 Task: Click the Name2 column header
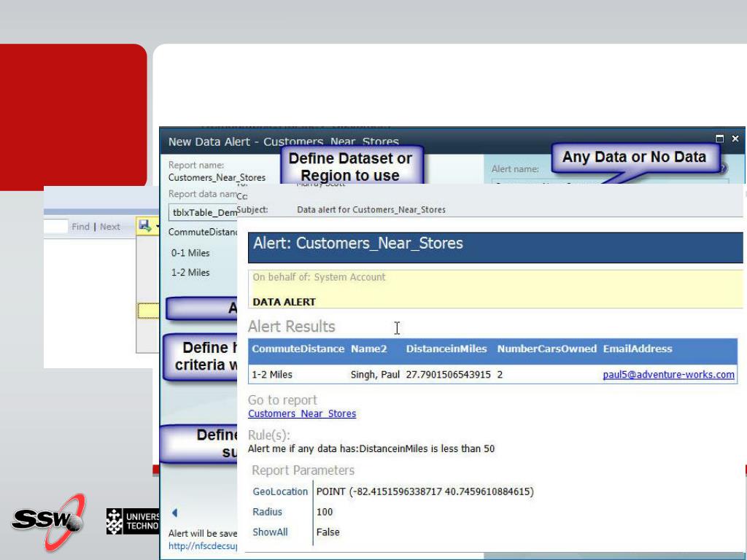tap(369, 349)
